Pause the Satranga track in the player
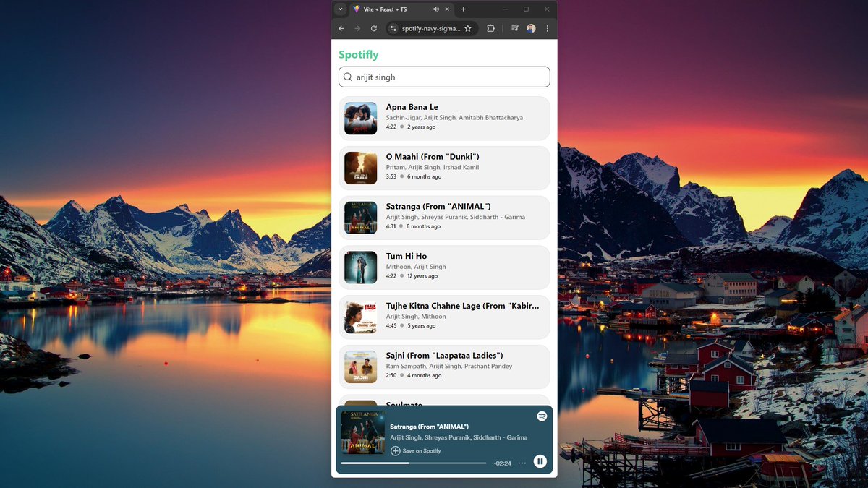 (x=540, y=461)
